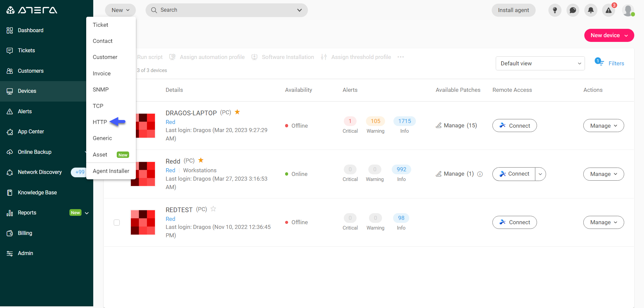Open the Default view combo box
The height and width of the screenshot is (308, 644).
[x=540, y=63]
